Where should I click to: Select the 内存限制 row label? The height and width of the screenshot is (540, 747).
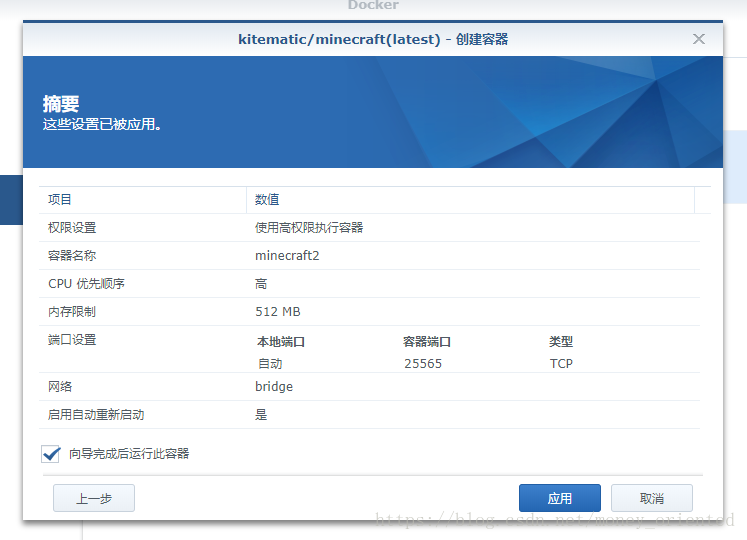point(72,312)
